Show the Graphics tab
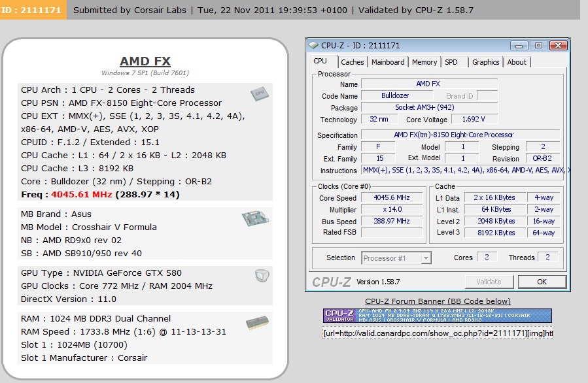Screen dimensions: 588x383 click(x=485, y=62)
